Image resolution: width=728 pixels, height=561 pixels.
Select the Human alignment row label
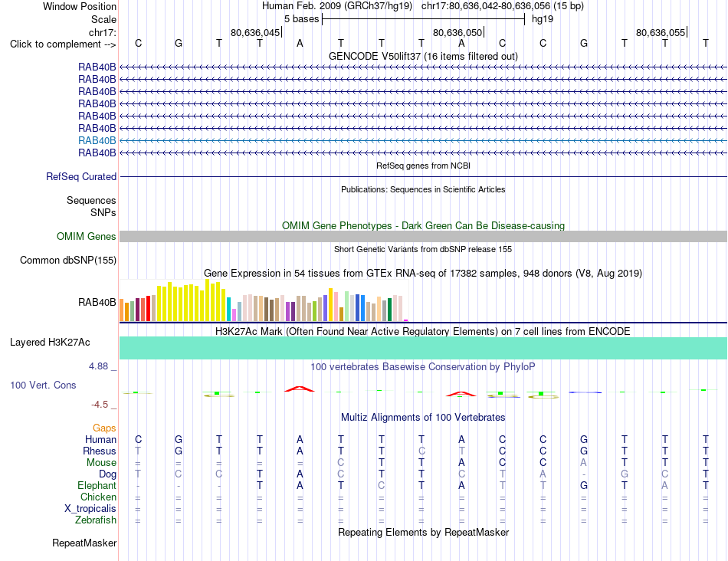(x=100, y=439)
